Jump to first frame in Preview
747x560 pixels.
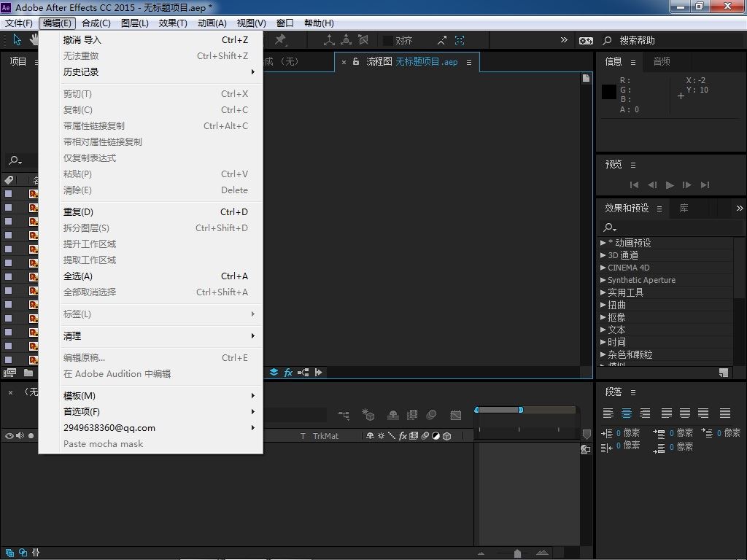tap(634, 185)
